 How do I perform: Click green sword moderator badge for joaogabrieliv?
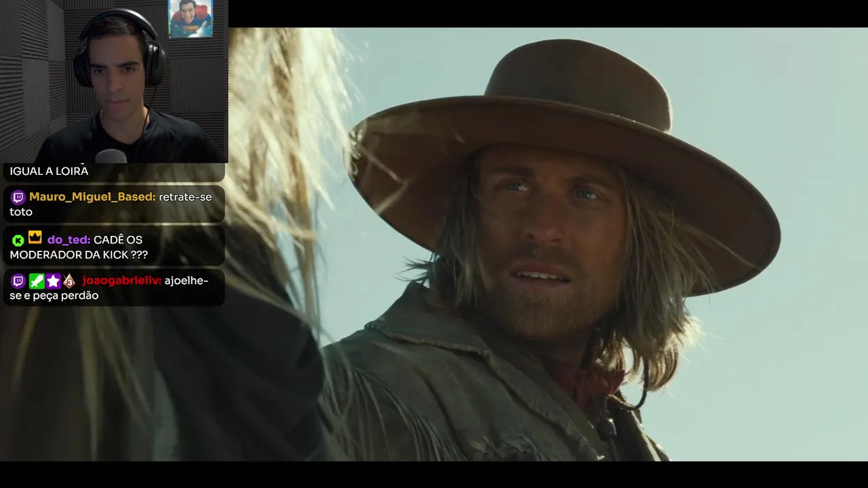[36, 281]
